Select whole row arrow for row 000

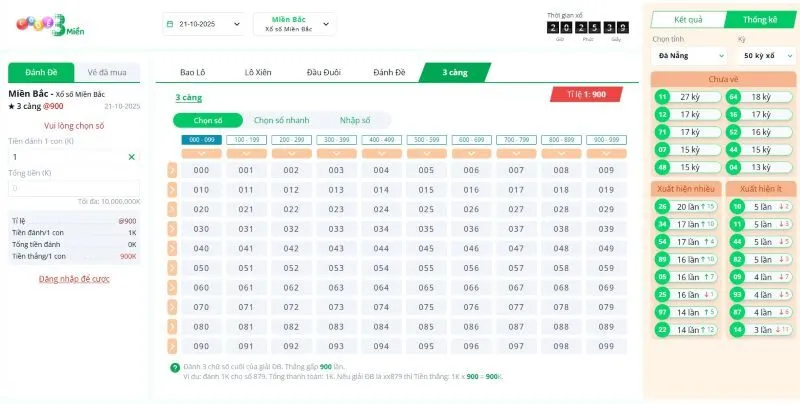(x=172, y=170)
